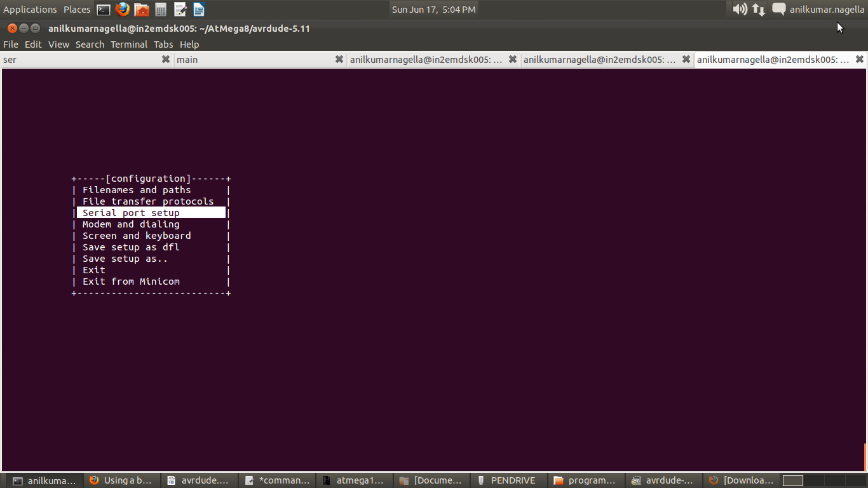Open the Places menu

[x=77, y=10]
